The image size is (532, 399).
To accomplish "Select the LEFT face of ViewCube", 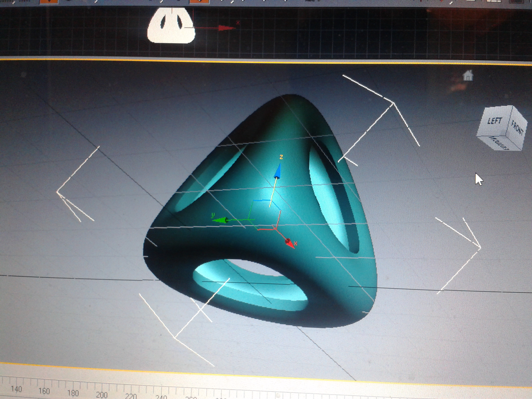I will [495, 121].
